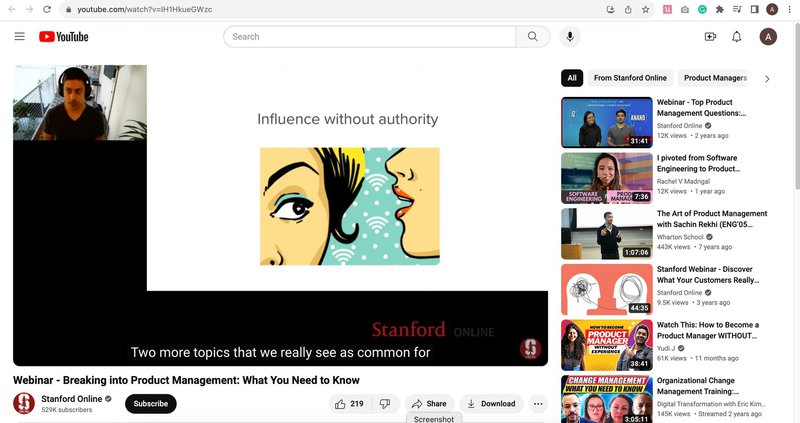Select the From Stanford Online chip

pos(630,78)
